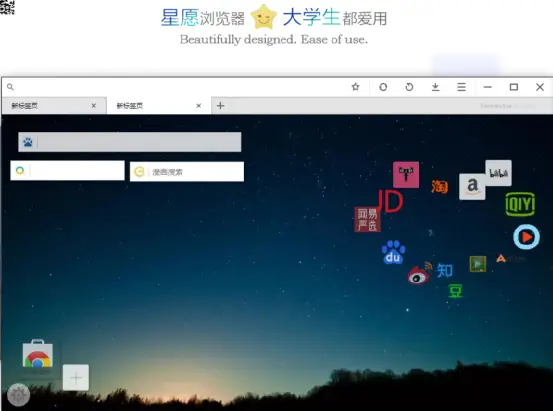Close the browser window

540,87
